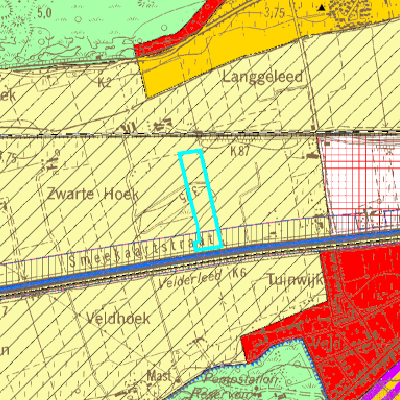
Task: Click the black triangle marker
Action: (x=321, y=7)
